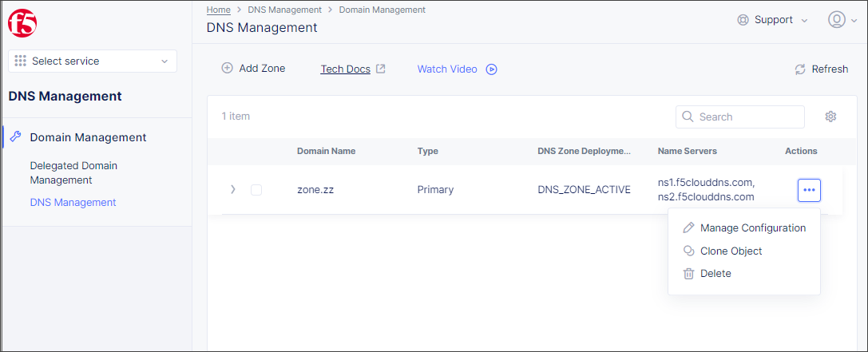Click the Watch Video link
Screen dimensions: 868x352
click(x=447, y=69)
